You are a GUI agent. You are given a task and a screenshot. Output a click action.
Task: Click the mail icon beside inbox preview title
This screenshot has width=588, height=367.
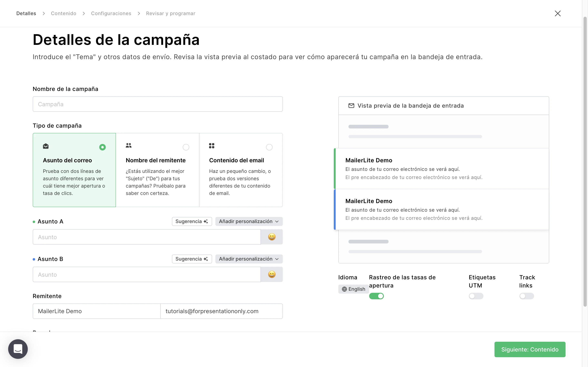[351, 106]
